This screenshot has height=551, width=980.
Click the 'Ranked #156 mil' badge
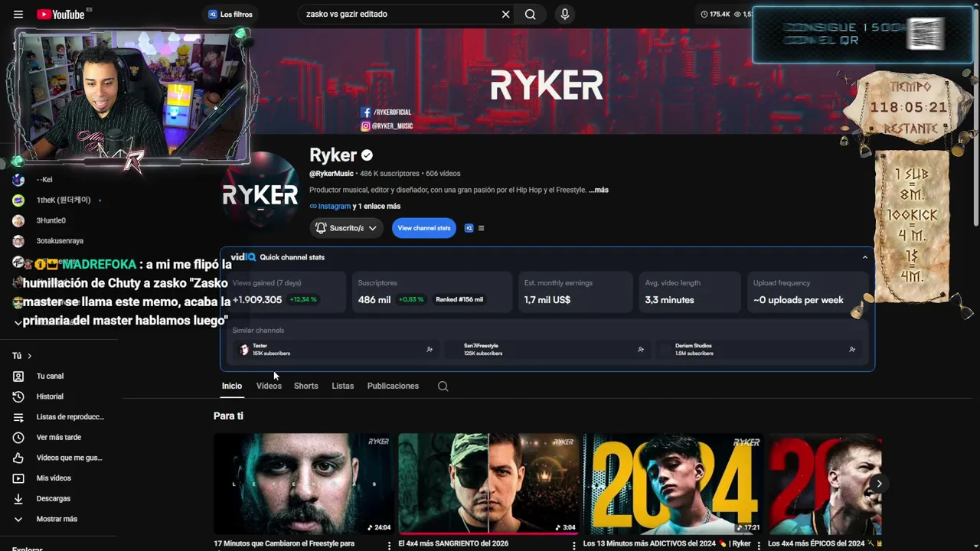pyautogui.click(x=459, y=299)
